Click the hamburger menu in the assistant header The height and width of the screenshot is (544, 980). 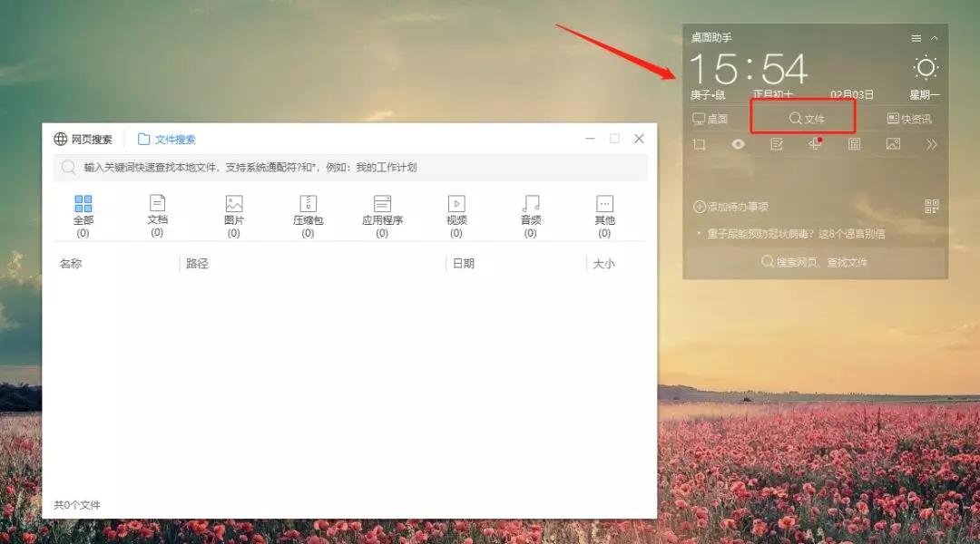916,38
